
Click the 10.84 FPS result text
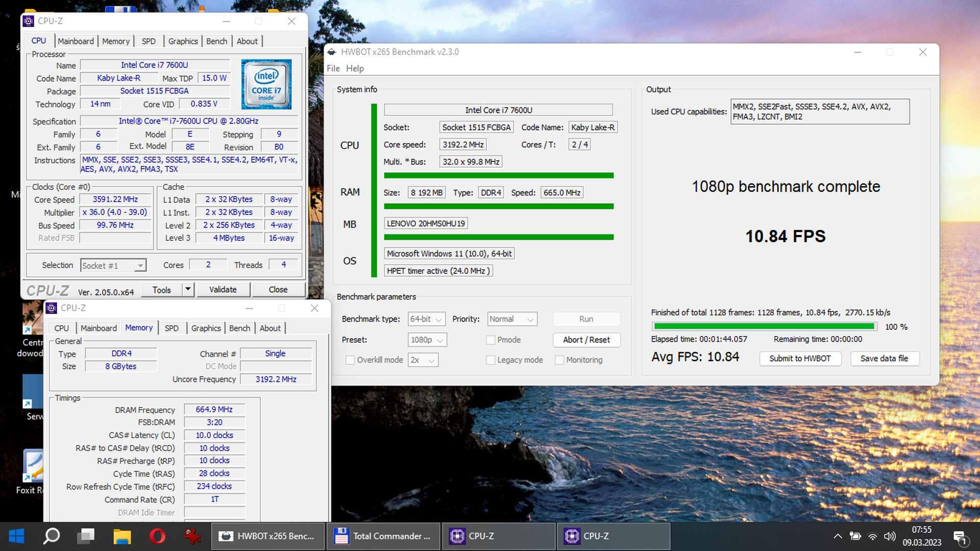coord(786,236)
